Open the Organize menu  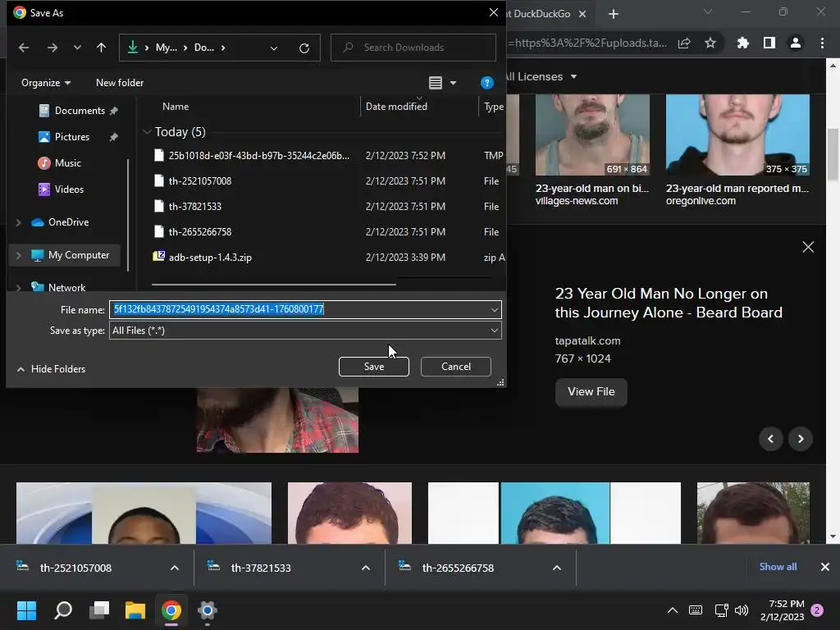pyautogui.click(x=46, y=83)
